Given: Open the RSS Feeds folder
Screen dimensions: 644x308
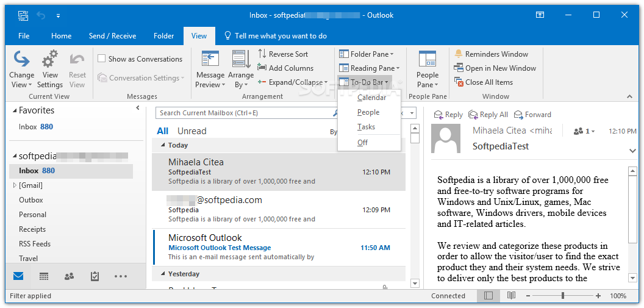Looking at the screenshot, I should 35,244.
